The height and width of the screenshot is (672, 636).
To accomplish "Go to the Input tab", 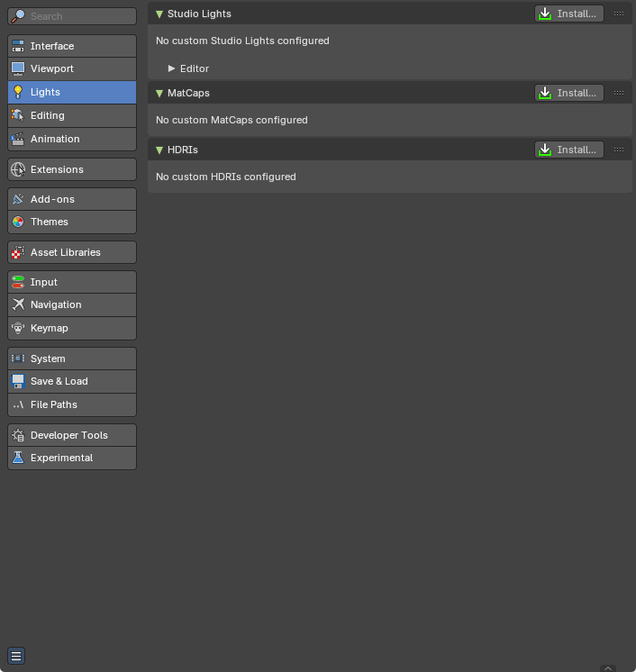I will pos(72,282).
